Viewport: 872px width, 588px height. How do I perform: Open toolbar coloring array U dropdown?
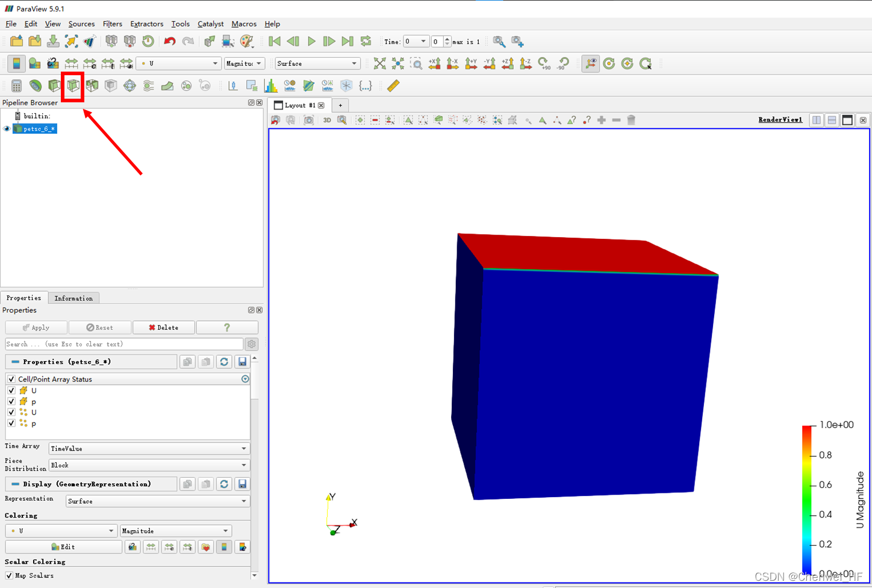[179, 63]
